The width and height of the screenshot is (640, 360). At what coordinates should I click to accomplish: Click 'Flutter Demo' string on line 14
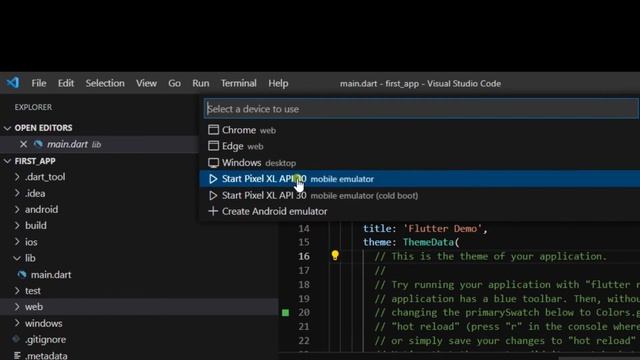click(442, 229)
